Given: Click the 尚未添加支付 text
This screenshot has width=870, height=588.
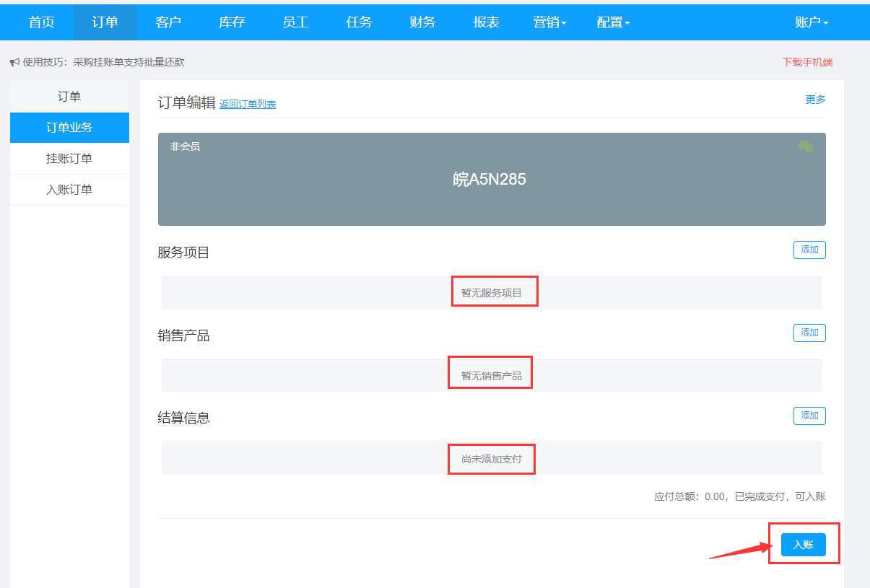Looking at the screenshot, I should click(x=492, y=459).
